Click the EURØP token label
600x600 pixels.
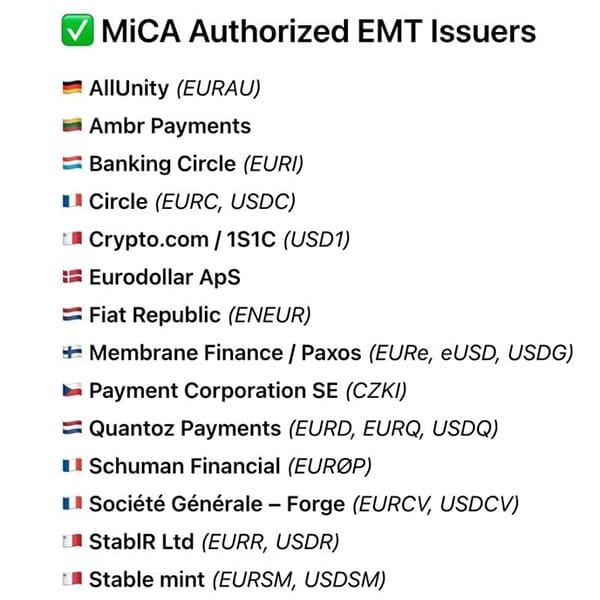tap(329, 466)
